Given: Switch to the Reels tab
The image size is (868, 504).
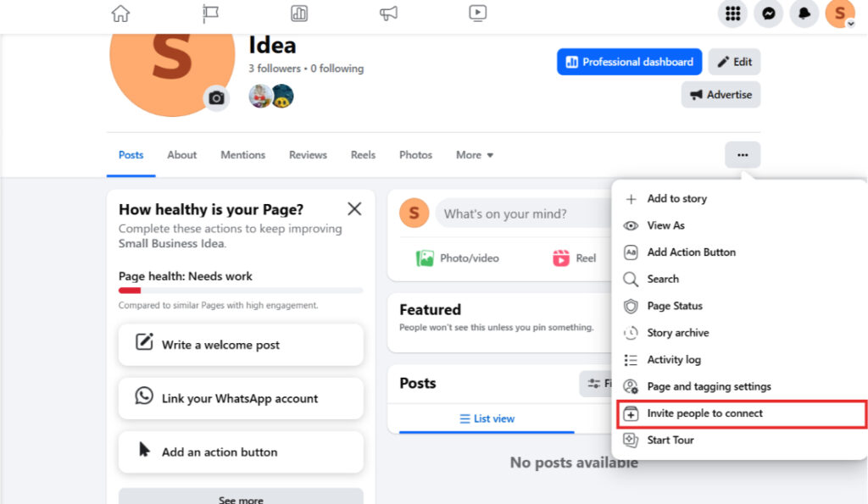Looking at the screenshot, I should pyautogui.click(x=363, y=155).
